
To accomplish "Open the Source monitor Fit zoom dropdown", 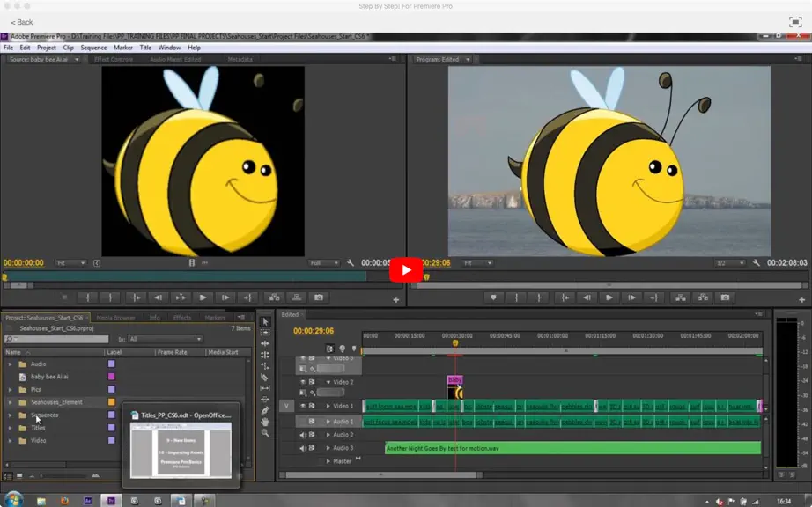I will tap(70, 263).
